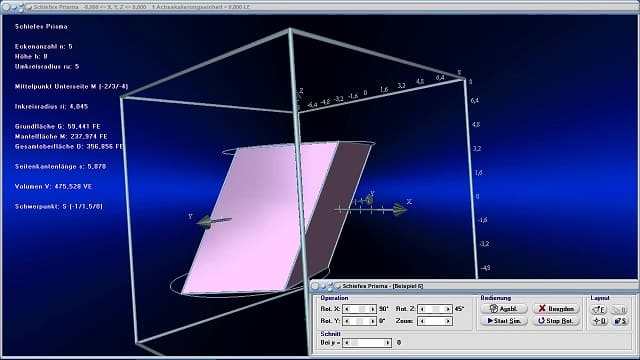Click 'Schwerpunkt: S (-1/1,5/0)' text
Image resolution: width=640 pixels, height=360 pixels.
coord(59,207)
